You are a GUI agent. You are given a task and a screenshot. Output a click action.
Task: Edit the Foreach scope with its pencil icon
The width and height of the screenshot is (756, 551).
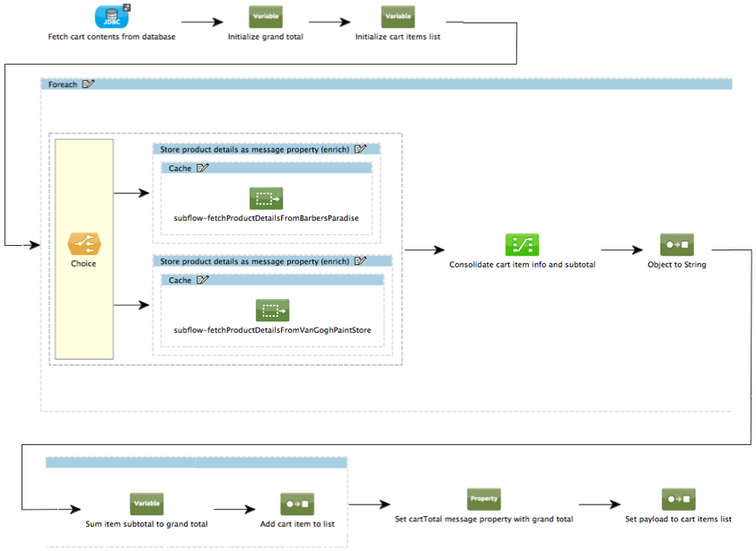pyautogui.click(x=87, y=83)
